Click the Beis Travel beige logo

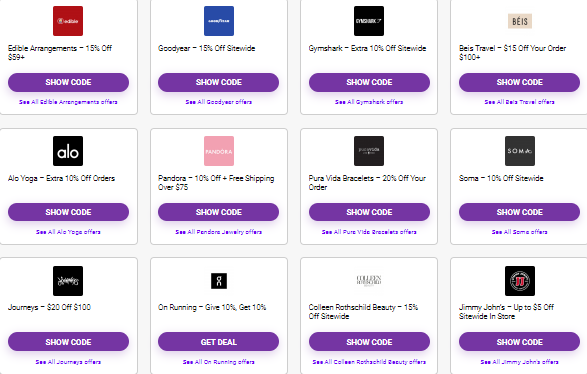click(520, 21)
